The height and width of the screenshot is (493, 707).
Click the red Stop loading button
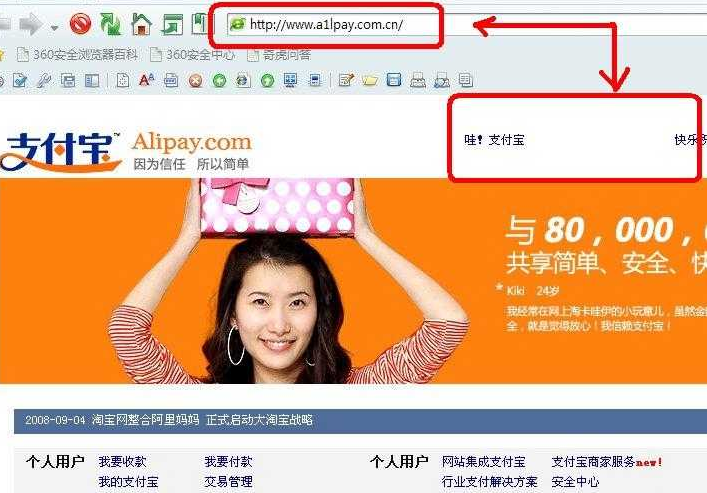point(80,23)
